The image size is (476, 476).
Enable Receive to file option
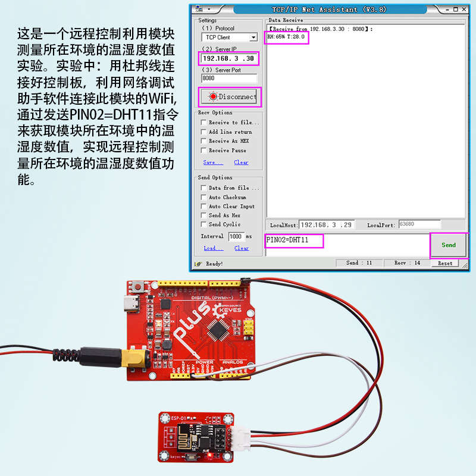pyautogui.click(x=203, y=123)
